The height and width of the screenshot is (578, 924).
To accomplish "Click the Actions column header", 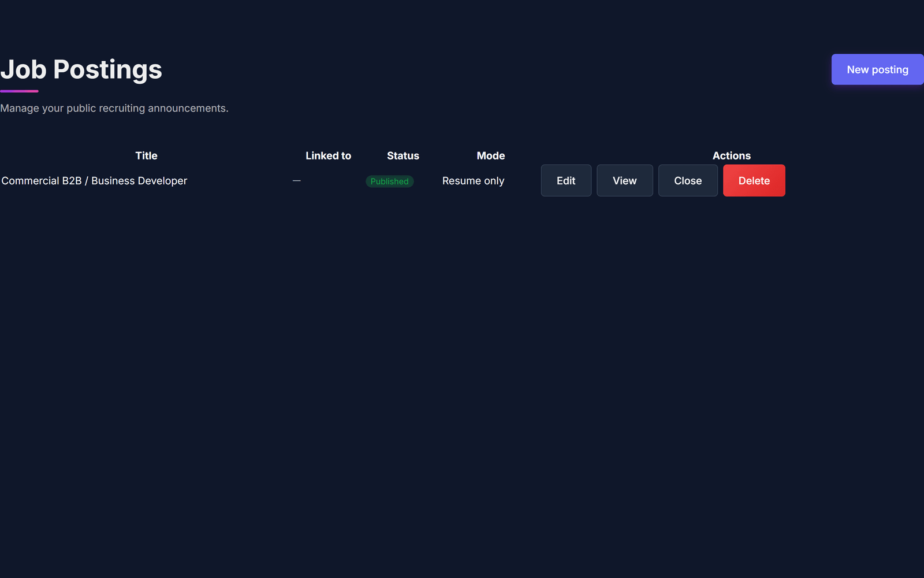I will (732, 155).
